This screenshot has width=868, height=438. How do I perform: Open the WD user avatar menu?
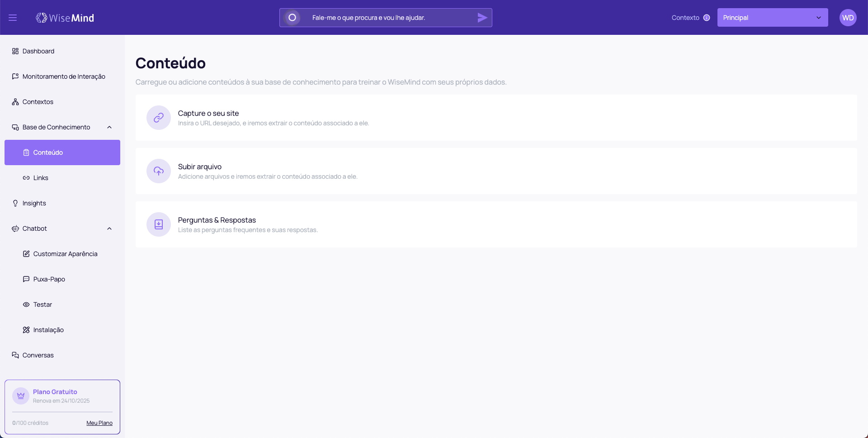point(848,18)
